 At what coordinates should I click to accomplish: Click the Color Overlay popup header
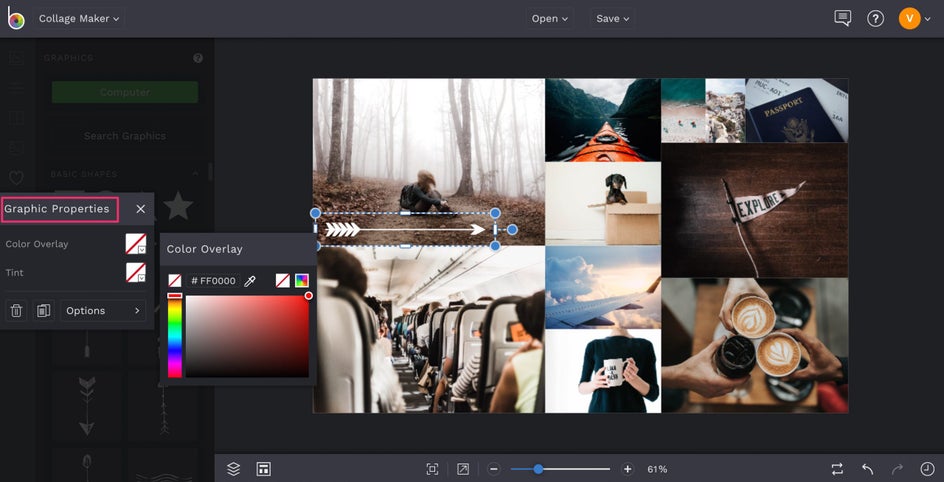[x=238, y=249]
